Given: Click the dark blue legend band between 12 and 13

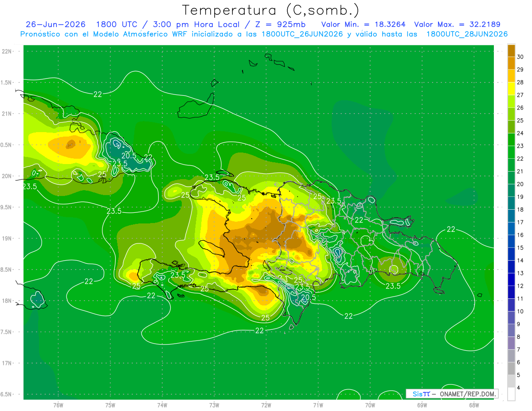Looking at the screenshot, I should 511,279.
